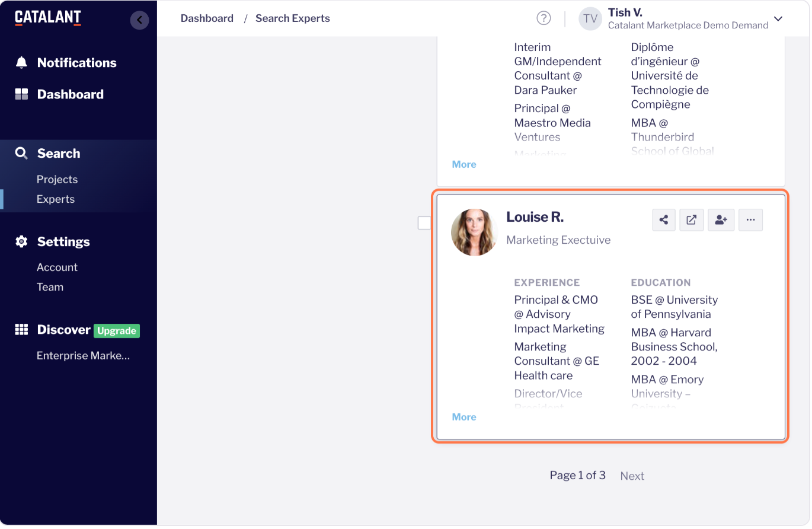Screen dimensions: 812x529
Task: Click More on the card above Louise R.
Action: pyautogui.click(x=464, y=164)
